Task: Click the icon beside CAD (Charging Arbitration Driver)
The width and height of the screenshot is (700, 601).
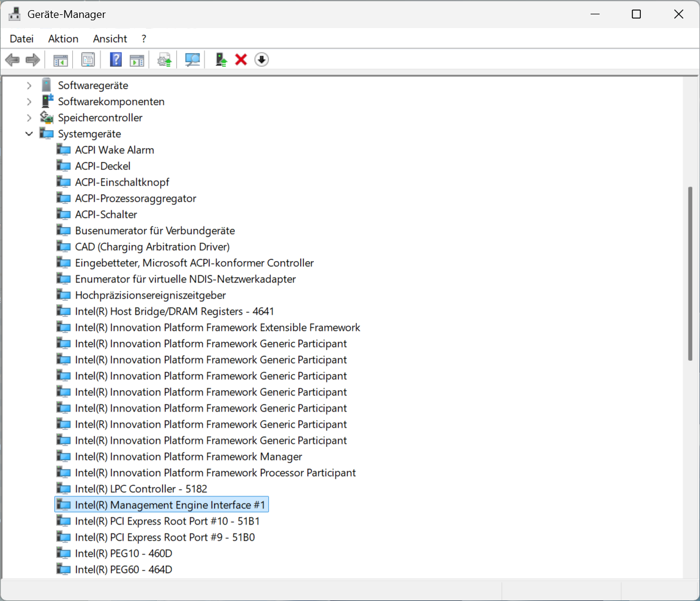Action: tap(63, 246)
